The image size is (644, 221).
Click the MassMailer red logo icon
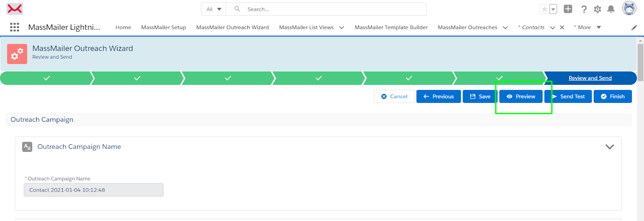[14, 8]
